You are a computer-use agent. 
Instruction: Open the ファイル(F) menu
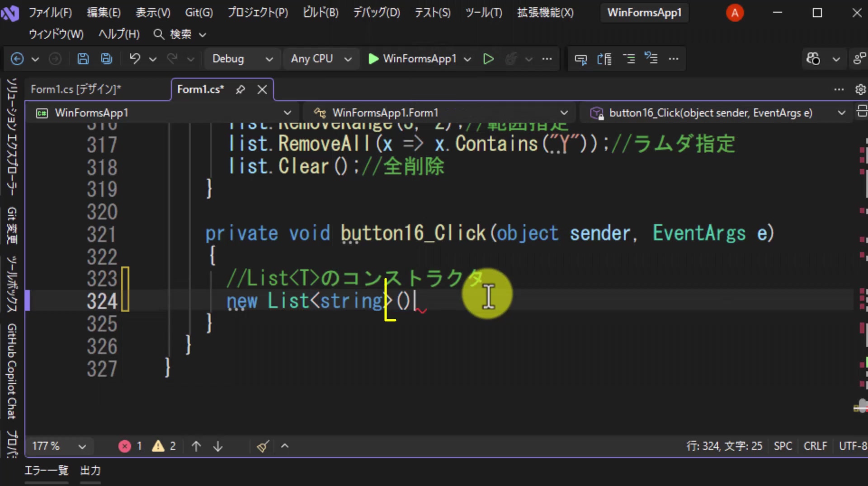click(x=50, y=13)
